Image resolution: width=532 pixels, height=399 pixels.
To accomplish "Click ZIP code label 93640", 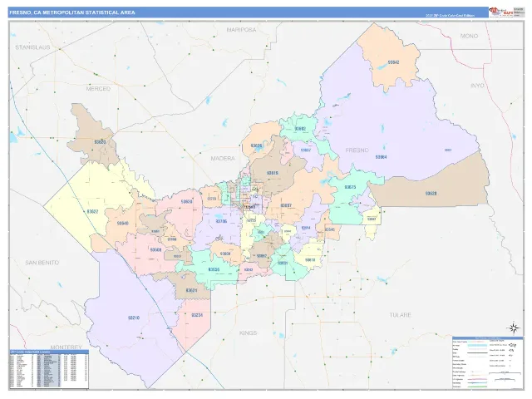I will pos(122,224).
